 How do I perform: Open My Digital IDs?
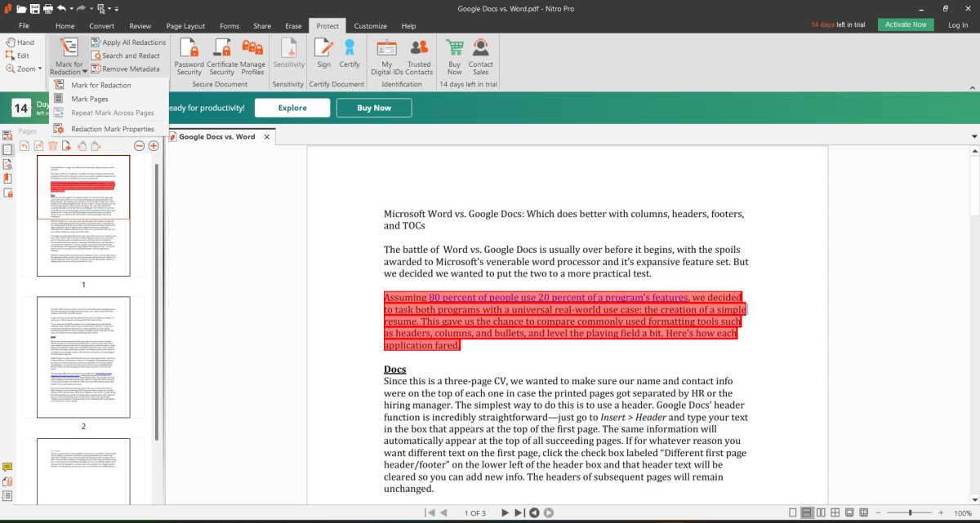pyautogui.click(x=386, y=57)
